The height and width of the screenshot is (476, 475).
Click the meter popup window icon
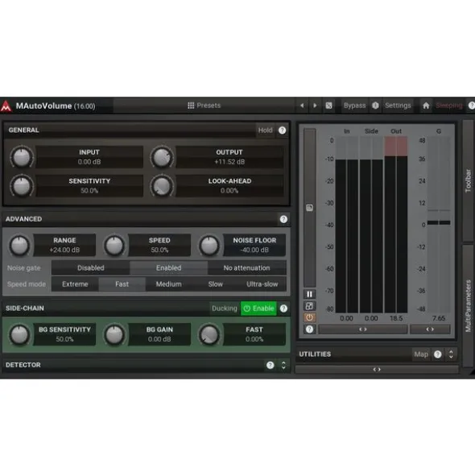click(309, 306)
